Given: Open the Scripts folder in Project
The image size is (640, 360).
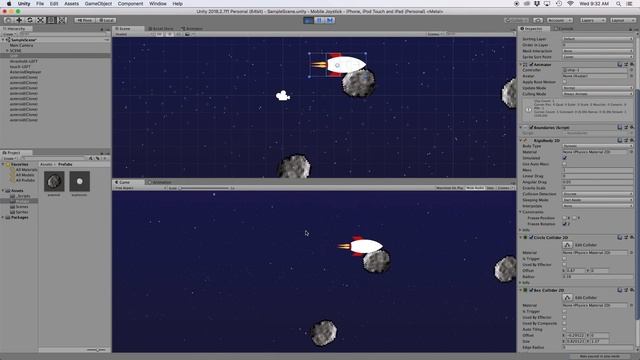Looking at the screenshot, I should tap(23, 196).
